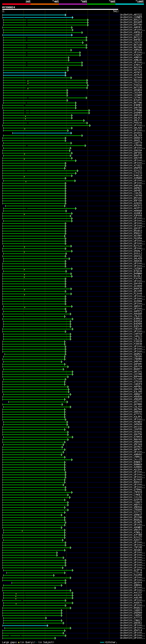Select hit UniRef100_Q75GN6
The width and height of the screenshot is (146, 644).
(131, 110)
